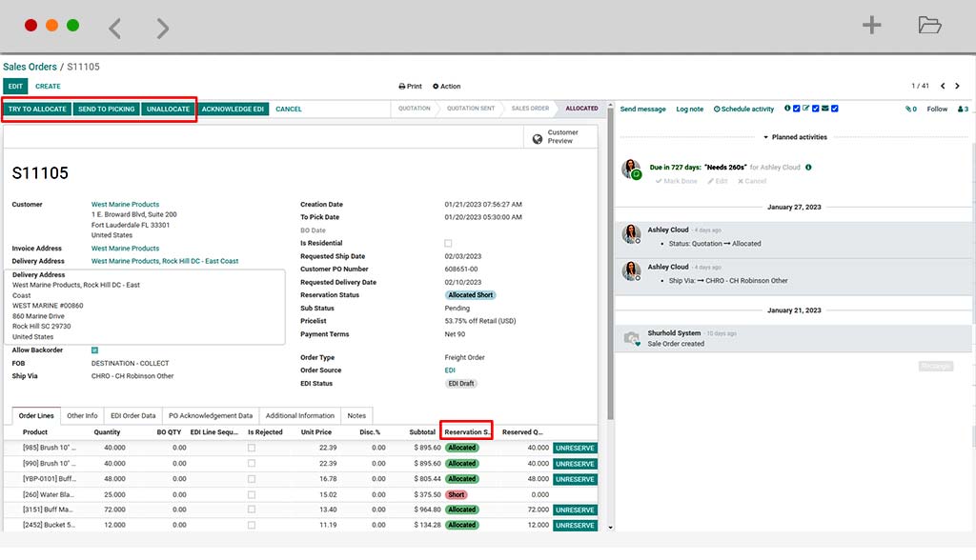Click Try to Allocate button
This screenshot has height=560, width=976.
point(37,109)
